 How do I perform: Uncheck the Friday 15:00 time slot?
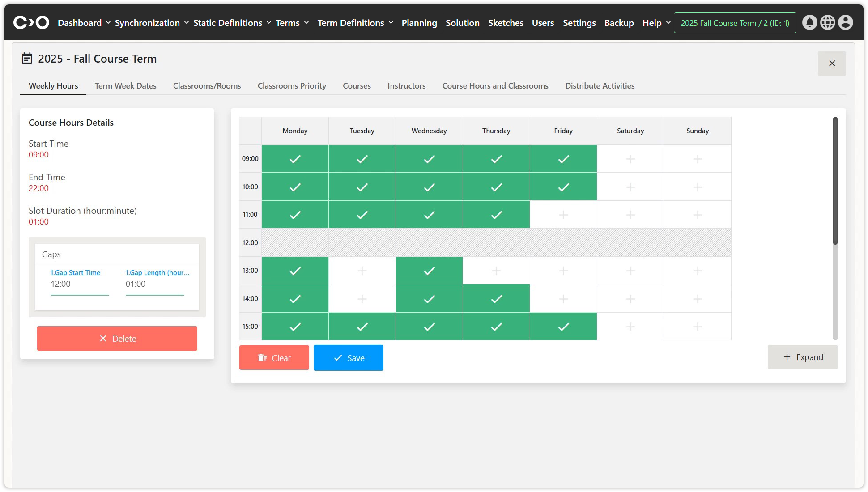point(563,327)
